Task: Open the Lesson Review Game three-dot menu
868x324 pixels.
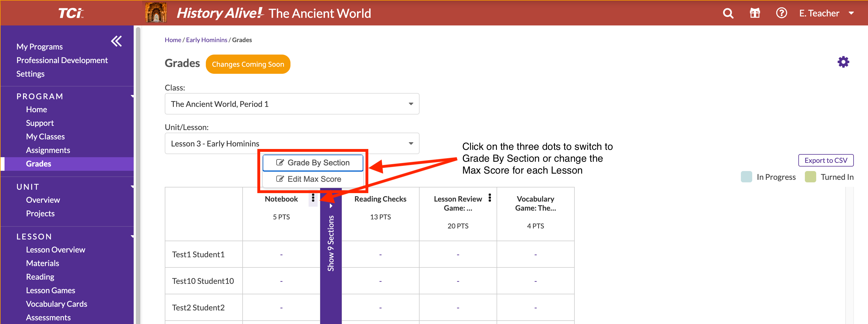Action: point(489,198)
